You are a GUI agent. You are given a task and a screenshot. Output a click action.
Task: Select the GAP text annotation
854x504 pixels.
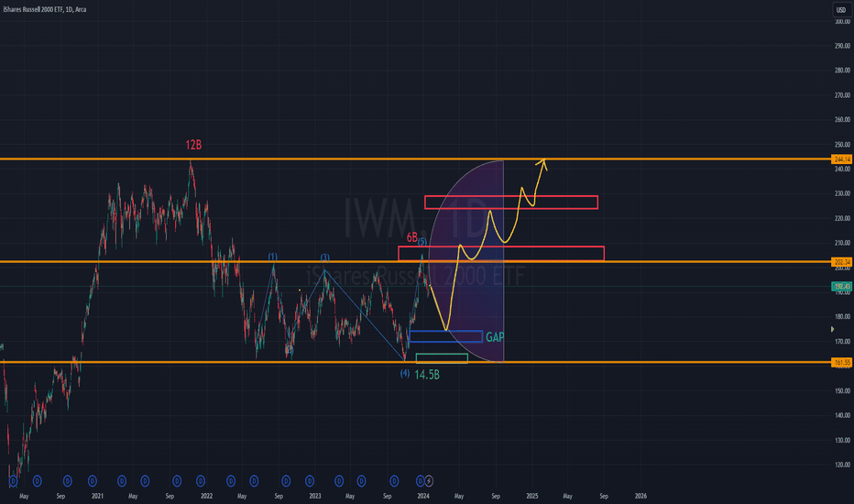[x=495, y=337]
